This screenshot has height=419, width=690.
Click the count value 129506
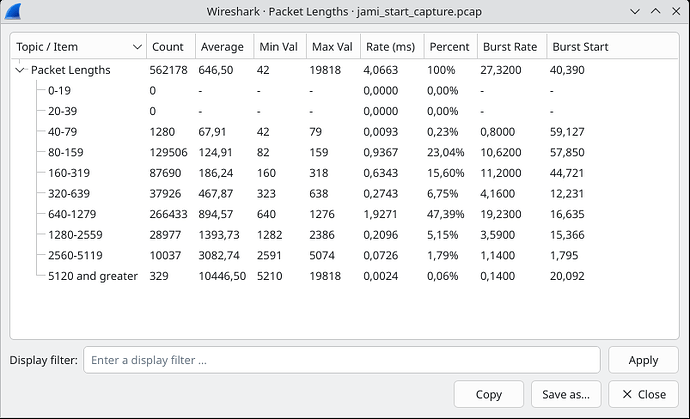[168, 152]
